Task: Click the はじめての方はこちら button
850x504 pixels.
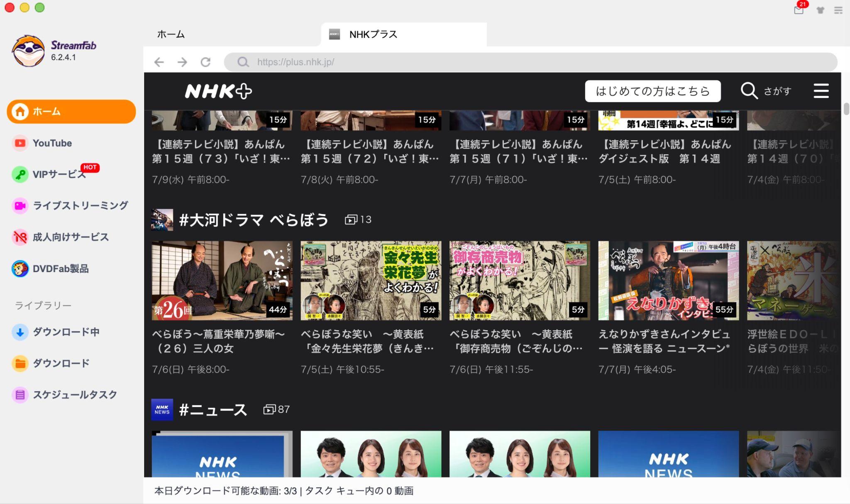Action: coord(653,91)
